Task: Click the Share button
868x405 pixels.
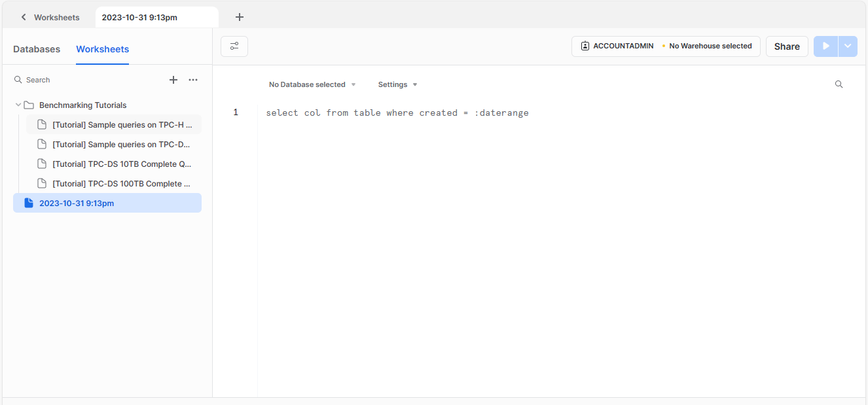Action: [x=787, y=46]
